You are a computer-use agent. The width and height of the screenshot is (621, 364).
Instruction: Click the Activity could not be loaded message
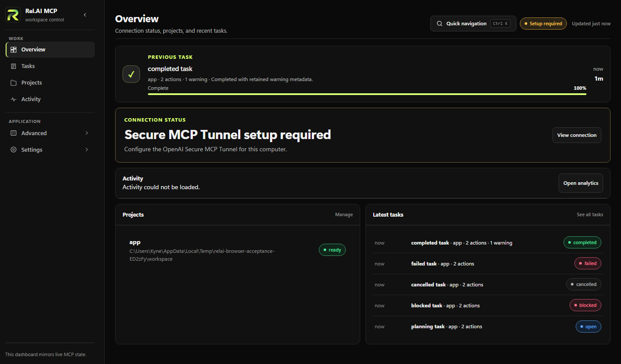(x=161, y=187)
